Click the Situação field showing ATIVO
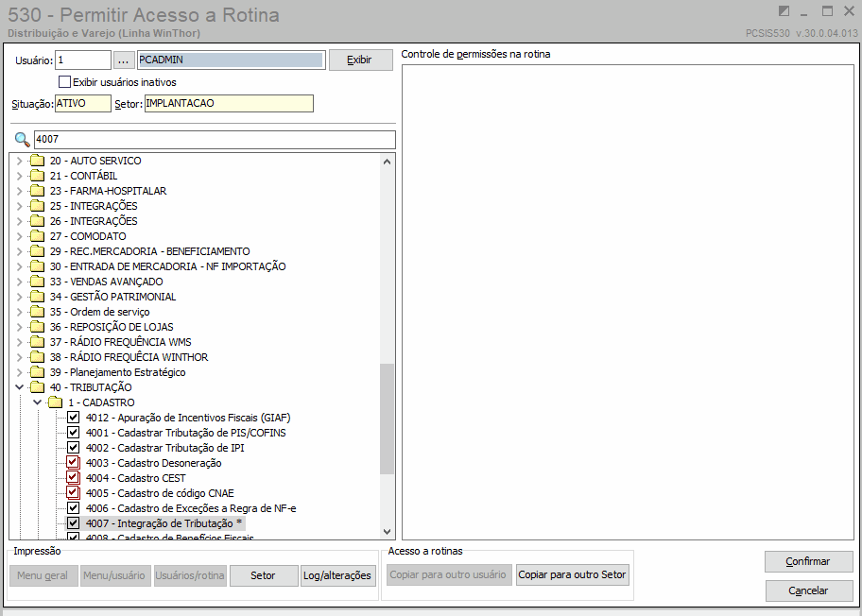The height and width of the screenshot is (616, 862). pos(82,103)
